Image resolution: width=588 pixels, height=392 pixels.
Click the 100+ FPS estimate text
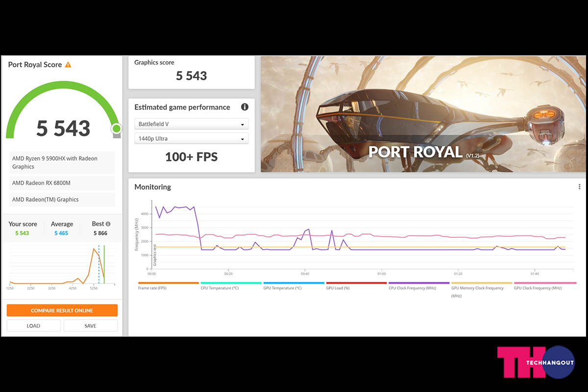coord(191,157)
